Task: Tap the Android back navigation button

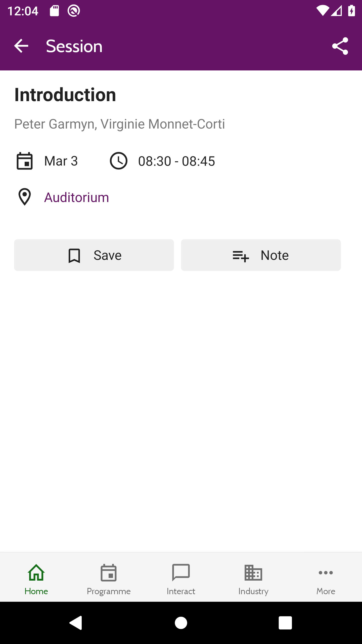Action: point(76,623)
